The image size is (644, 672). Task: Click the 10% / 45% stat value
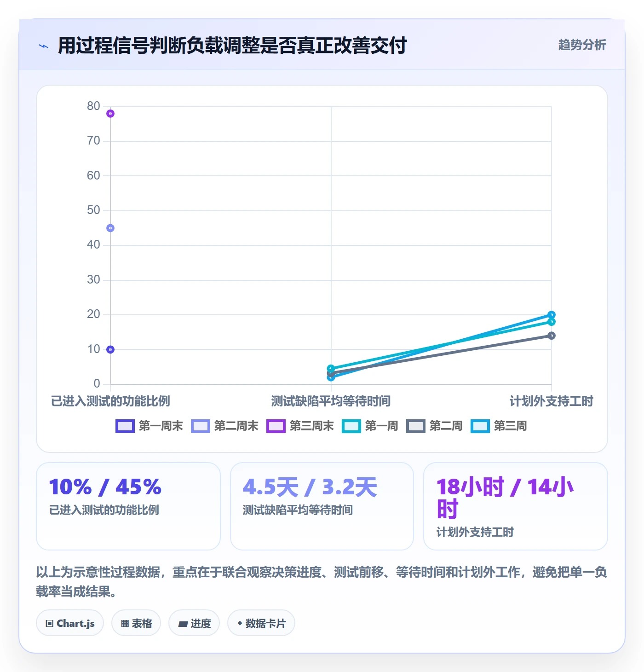[105, 487]
